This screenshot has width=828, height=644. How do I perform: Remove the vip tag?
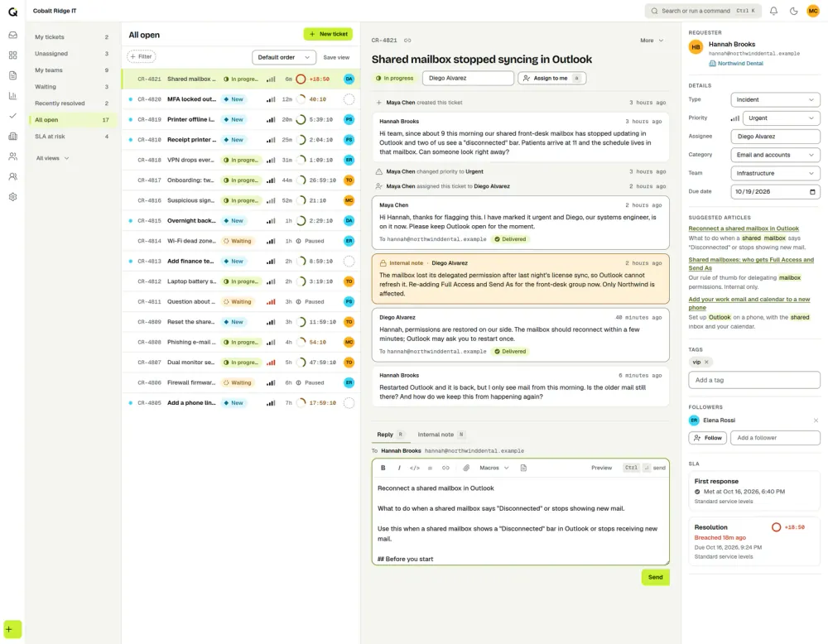706,362
